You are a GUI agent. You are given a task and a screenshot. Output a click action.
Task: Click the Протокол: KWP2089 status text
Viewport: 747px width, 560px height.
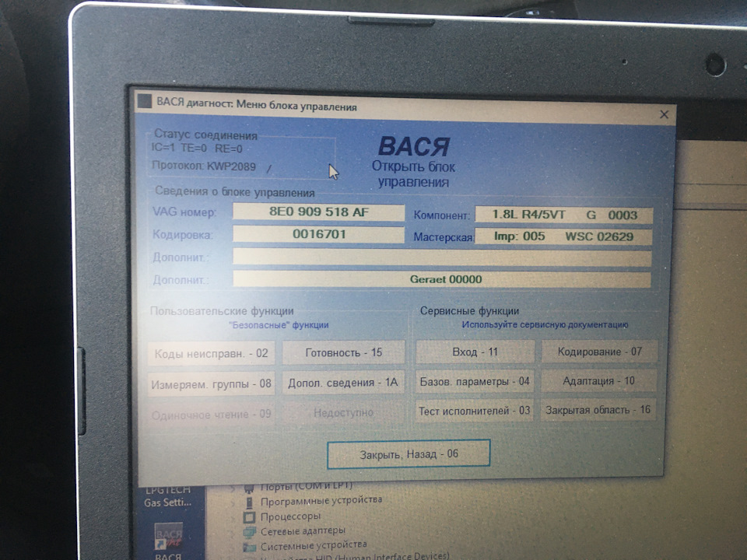tap(203, 166)
